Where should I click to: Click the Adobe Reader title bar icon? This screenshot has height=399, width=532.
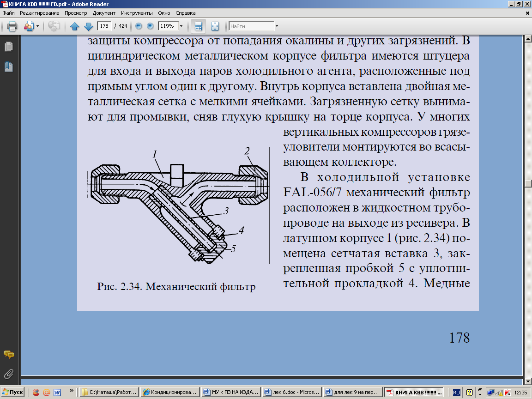click(5, 4)
